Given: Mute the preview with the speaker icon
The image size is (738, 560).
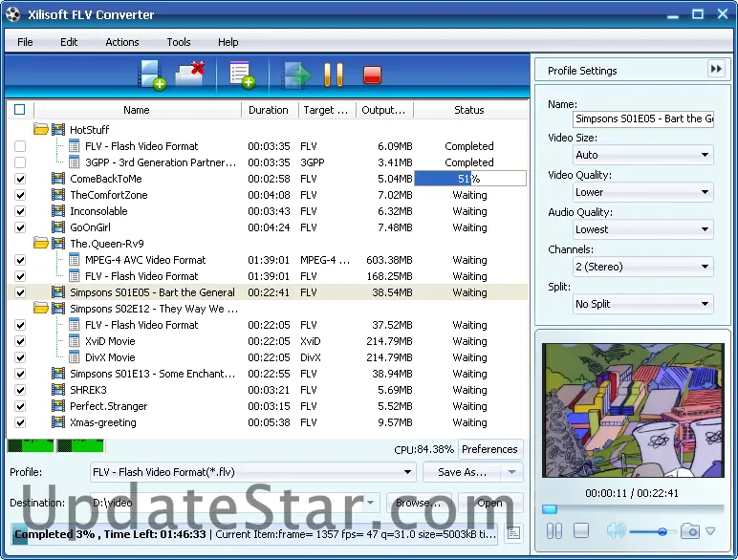Looking at the screenshot, I should 615,530.
